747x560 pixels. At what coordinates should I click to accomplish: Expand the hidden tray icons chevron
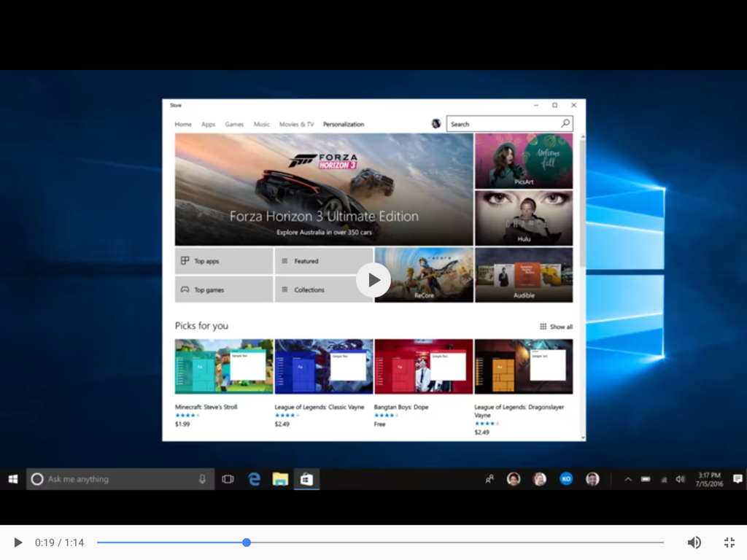[628, 479]
